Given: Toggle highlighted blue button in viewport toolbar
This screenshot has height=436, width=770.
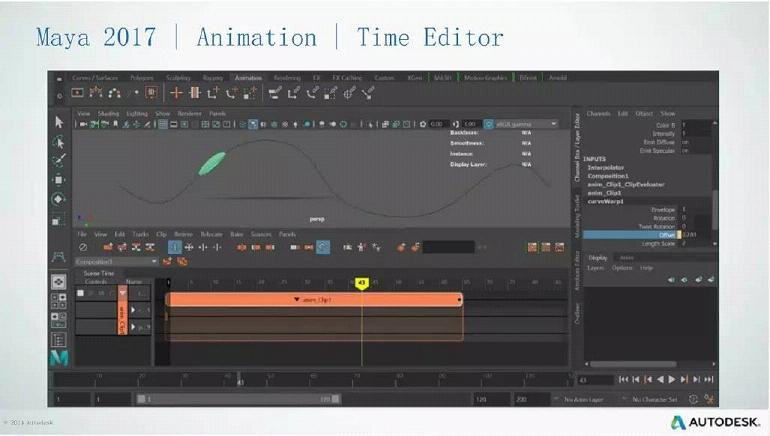Looking at the screenshot, I should (253, 125).
